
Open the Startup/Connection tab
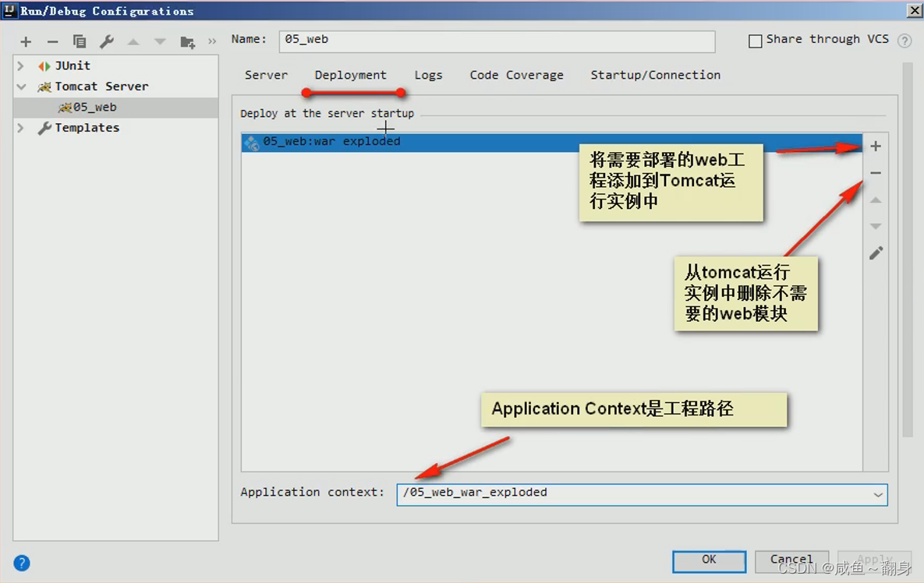655,75
